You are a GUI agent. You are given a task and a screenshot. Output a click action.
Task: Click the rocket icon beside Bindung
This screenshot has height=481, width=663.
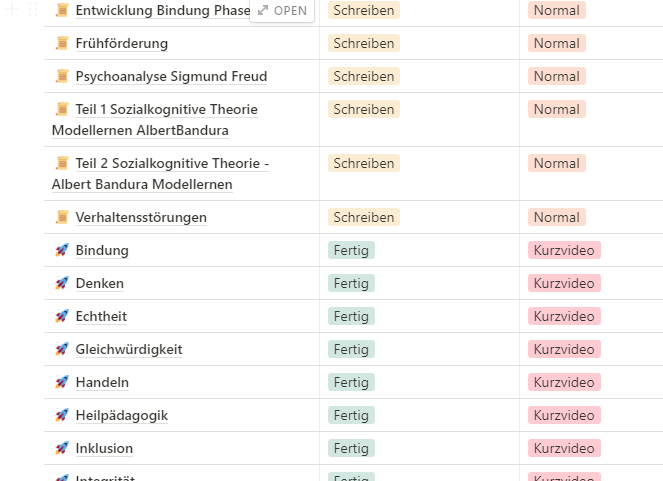[x=62, y=250]
